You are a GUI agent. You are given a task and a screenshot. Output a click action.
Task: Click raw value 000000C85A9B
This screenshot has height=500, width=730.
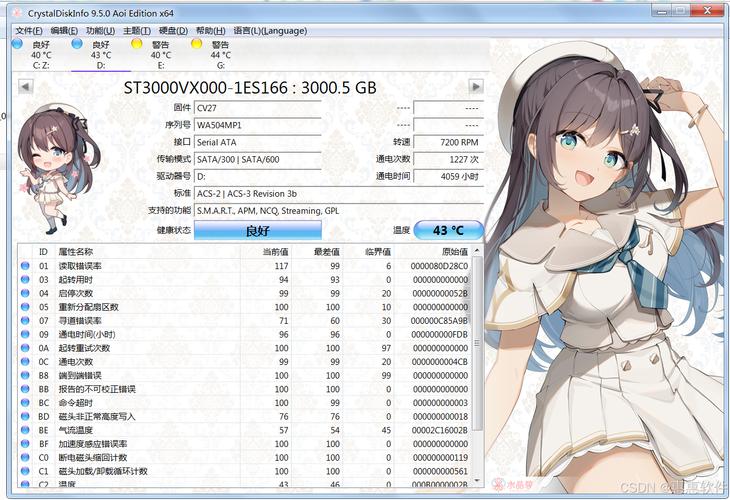pyautogui.click(x=439, y=321)
